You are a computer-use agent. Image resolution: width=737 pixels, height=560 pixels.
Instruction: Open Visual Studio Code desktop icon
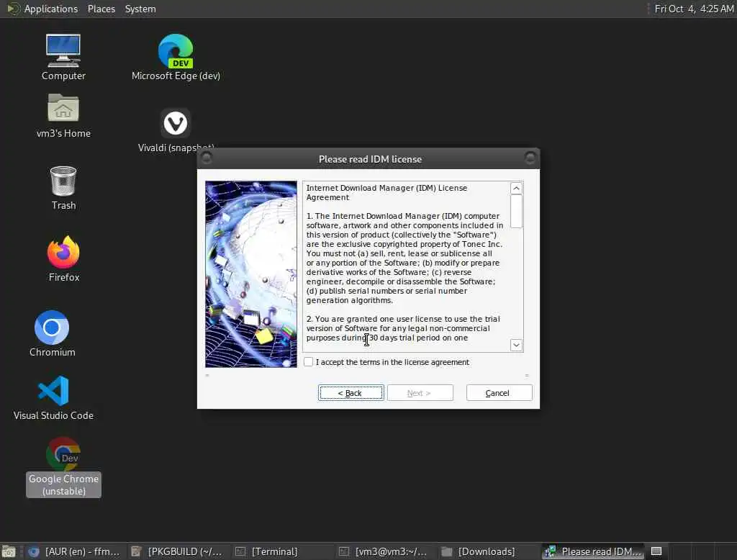53,398
